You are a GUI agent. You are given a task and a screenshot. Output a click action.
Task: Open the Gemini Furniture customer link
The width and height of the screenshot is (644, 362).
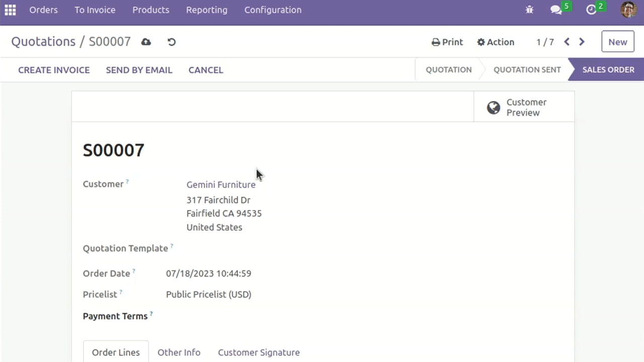(x=221, y=185)
